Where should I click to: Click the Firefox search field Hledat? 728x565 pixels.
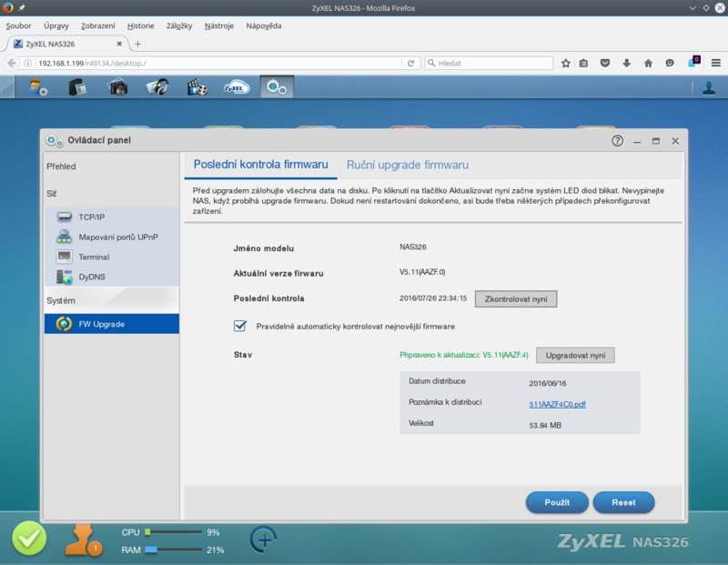coord(489,63)
